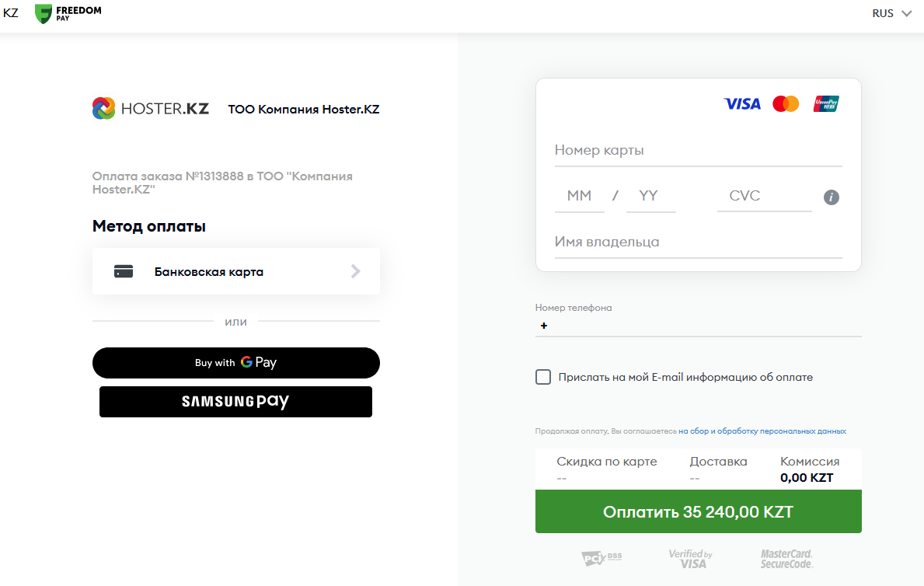Screen dimensions: 924x586
Task: Click the MasterCard SecureCode badge
Action: (x=786, y=558)
